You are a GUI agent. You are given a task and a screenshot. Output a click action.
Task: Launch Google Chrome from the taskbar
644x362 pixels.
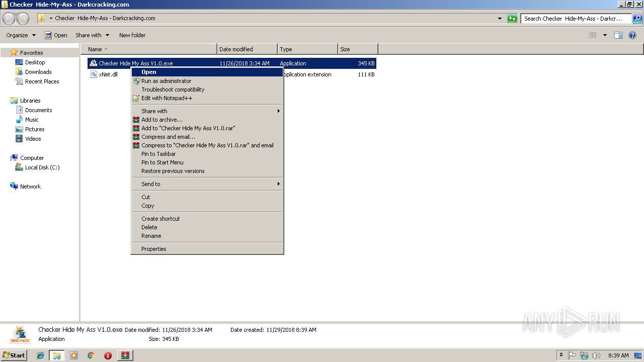click(91, 355)
